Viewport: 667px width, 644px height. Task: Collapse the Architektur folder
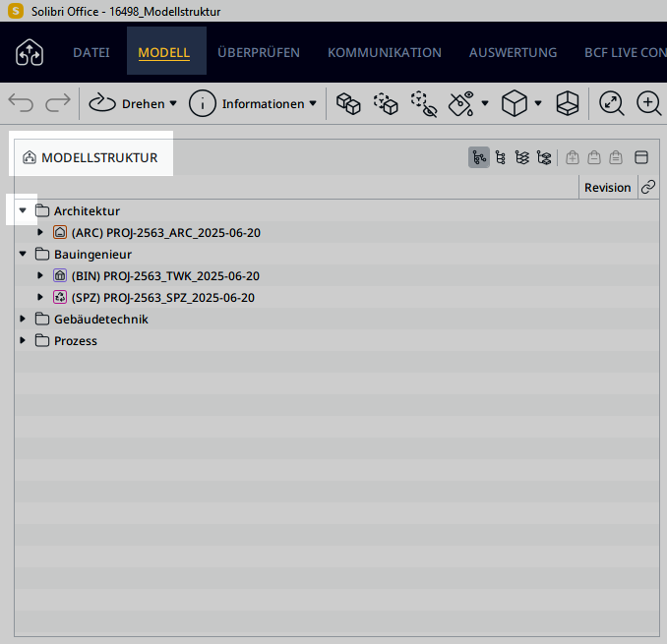(23, 210)
